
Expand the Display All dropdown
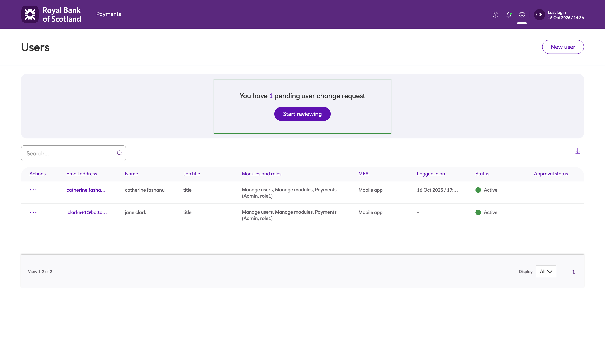click(x=546, y=272)
